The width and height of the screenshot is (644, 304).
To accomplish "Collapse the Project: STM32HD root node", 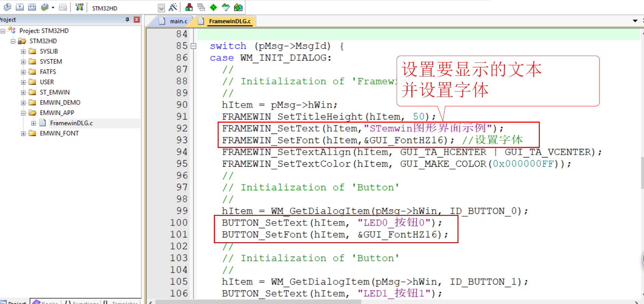I will (x=3, y=31).
